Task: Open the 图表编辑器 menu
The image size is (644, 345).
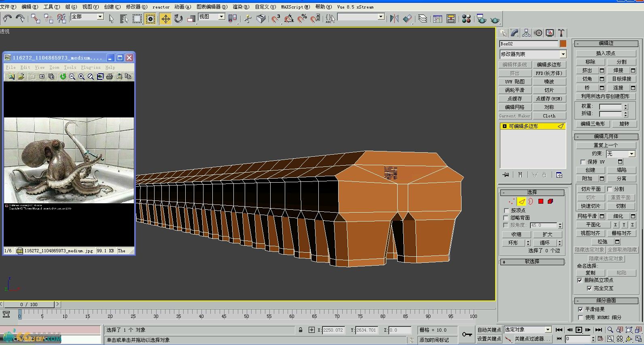Action: (x=212, y=7)
